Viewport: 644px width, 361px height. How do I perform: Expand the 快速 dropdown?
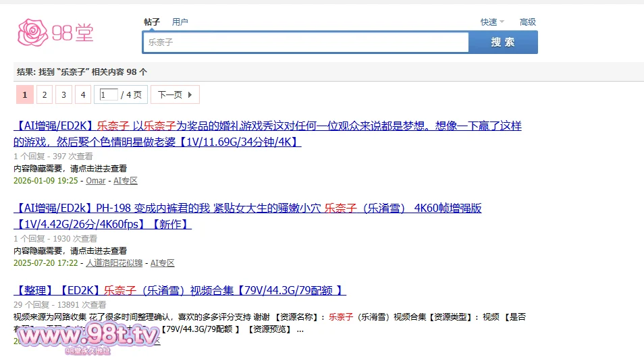(x=492, y=22)
